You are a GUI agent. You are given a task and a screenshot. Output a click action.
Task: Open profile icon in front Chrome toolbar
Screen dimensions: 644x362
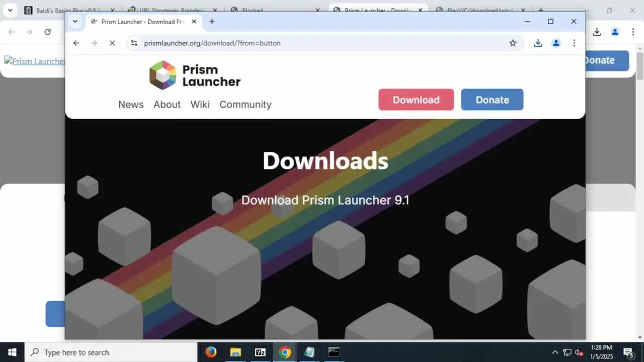[x=556, y=43]
